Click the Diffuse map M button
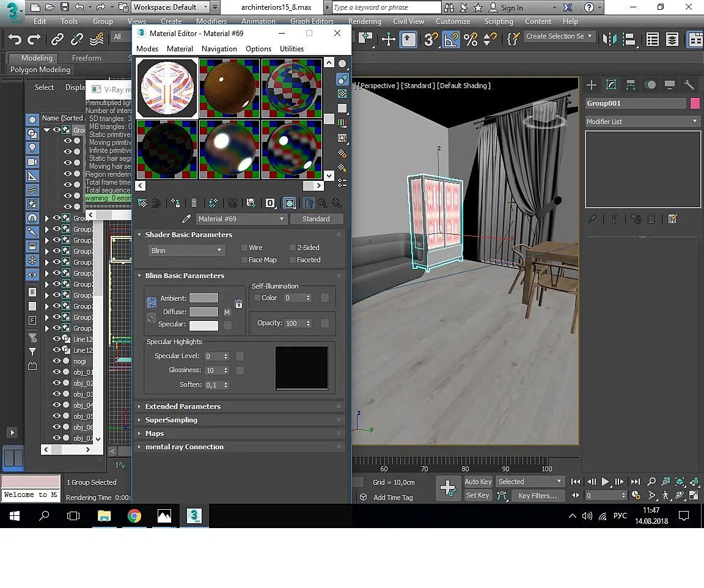Screen dimensions: 704x588 227,312
